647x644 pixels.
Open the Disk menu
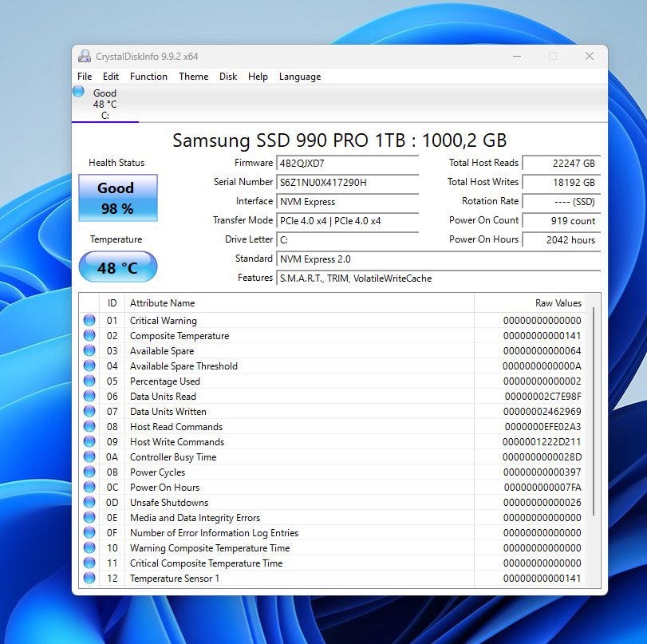point(228,77)
